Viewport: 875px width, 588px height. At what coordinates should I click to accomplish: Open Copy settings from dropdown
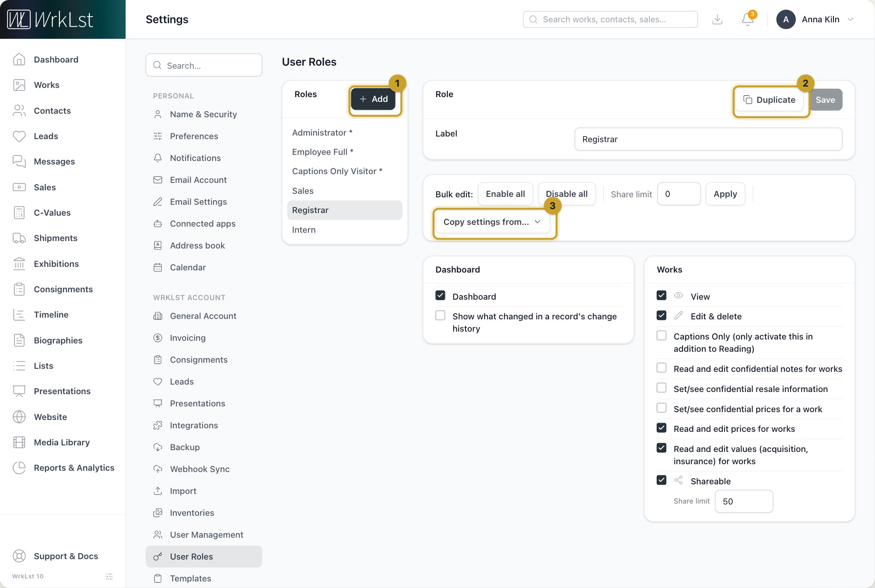pos(492,222)
